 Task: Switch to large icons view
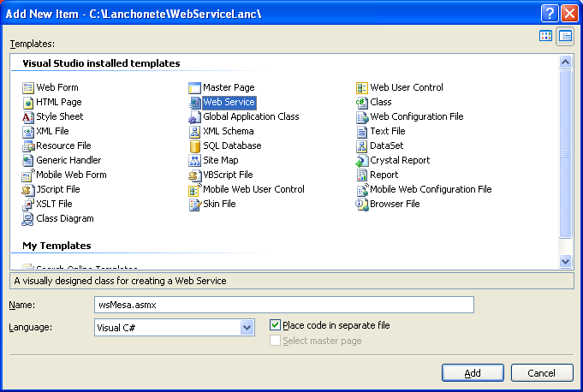pos(545,36)
